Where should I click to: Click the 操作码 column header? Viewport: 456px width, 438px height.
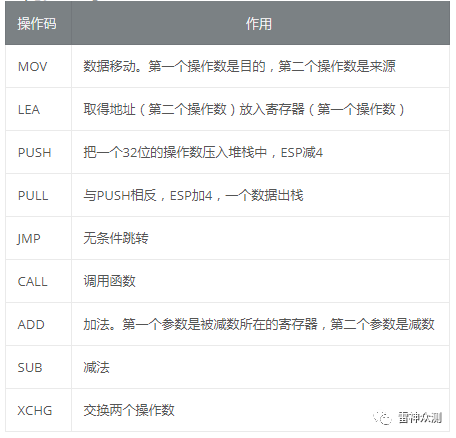[x=38, y=23]
